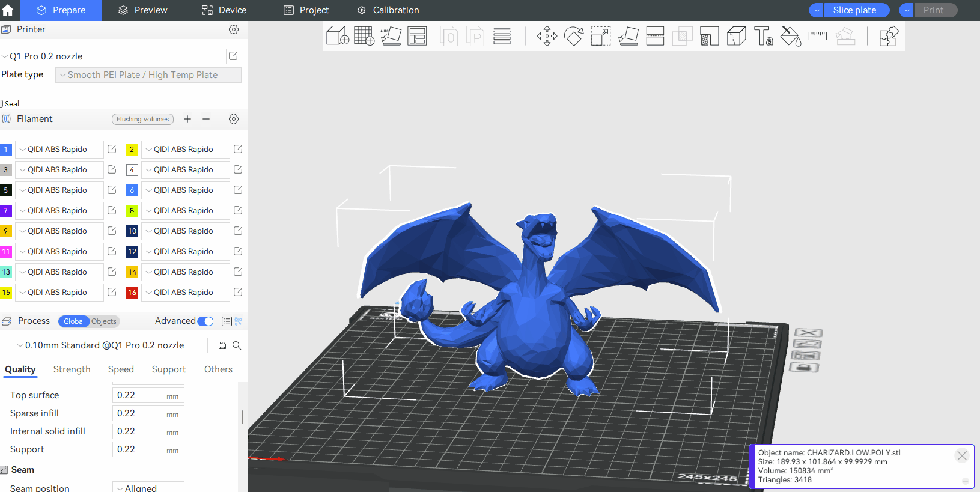Open the Text shape tool
Screen dimensions: 980x492
coord(763,36)
